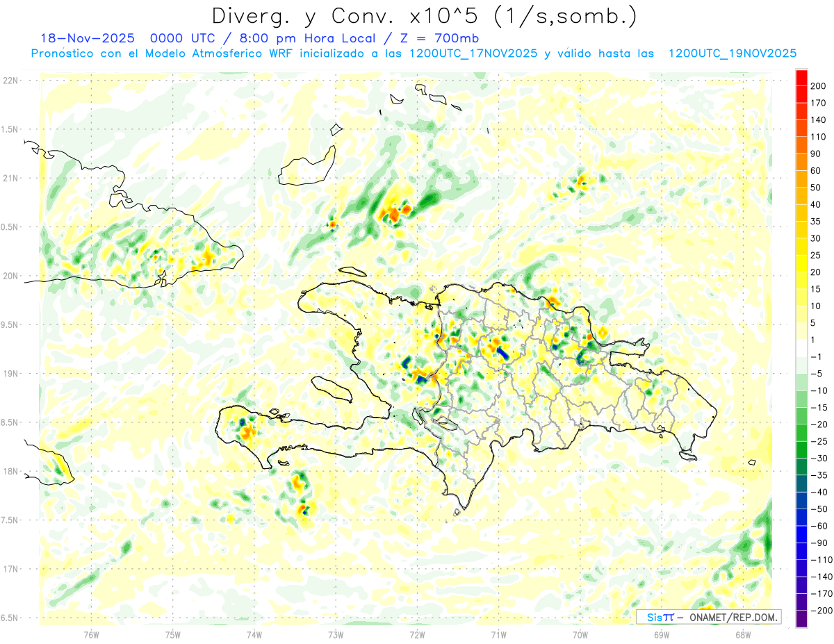Click the 170 value on color scale
The image size is (834, 644).
tap(818, 103)
